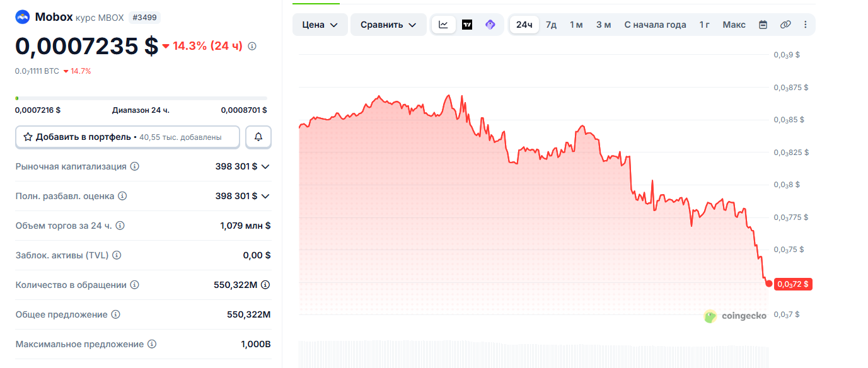Copy chart link icon
This screenshot has height=368, width=868.
click(x=785, y=25)
